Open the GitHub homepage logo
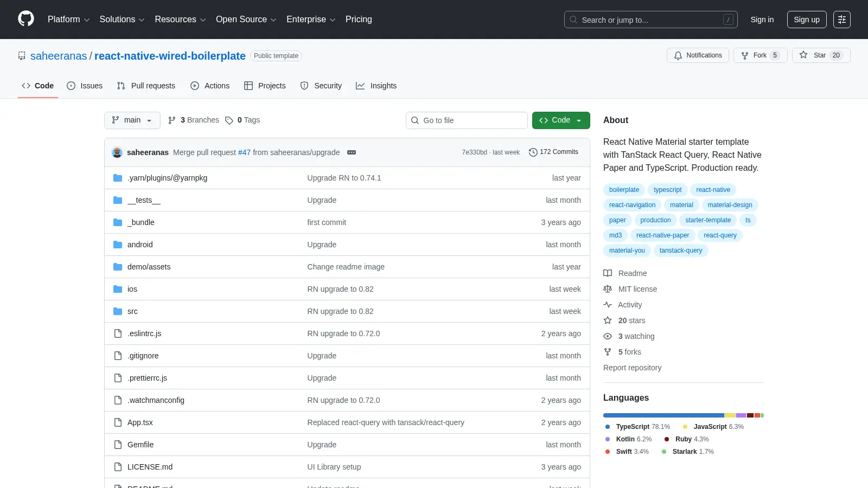Viewport: 868px width, 488px height. (26, 19)
